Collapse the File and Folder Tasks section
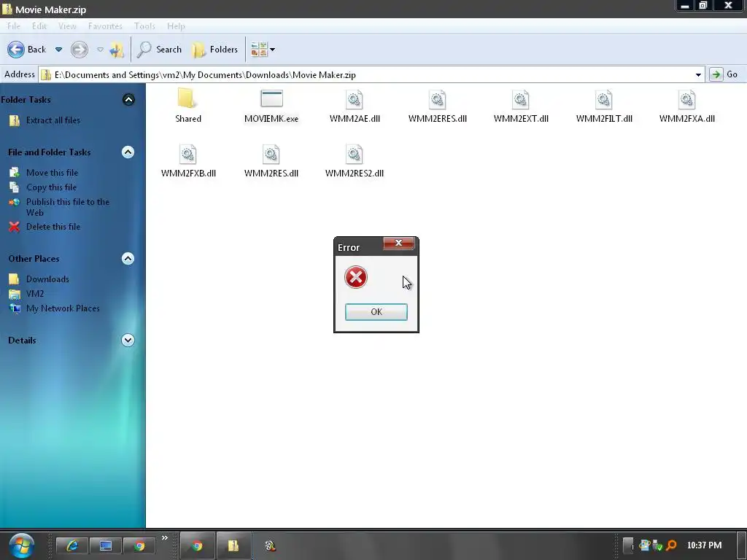Image resolution: width=747 pixels, height=560 pixels. (x=128, y=152)
